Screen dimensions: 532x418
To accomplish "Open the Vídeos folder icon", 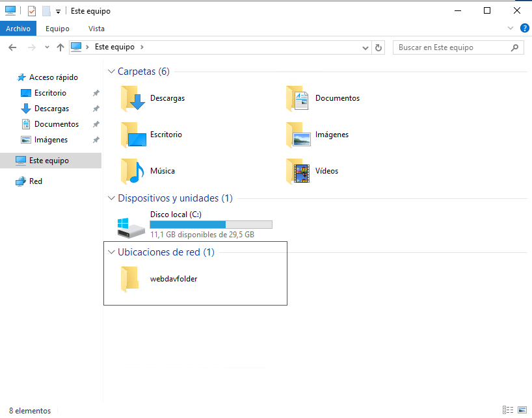I will click(x=298, y=171).
